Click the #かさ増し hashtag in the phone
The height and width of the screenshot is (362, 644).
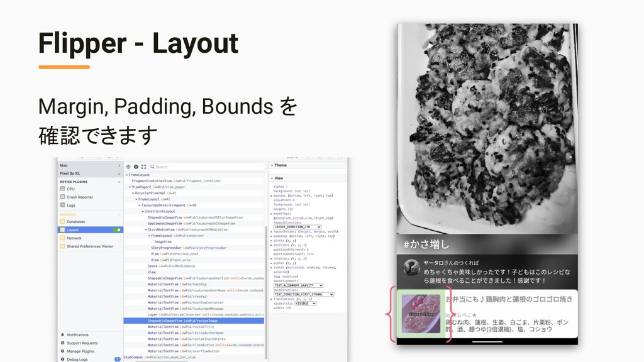pyautogui.click(x=426, y=244)
